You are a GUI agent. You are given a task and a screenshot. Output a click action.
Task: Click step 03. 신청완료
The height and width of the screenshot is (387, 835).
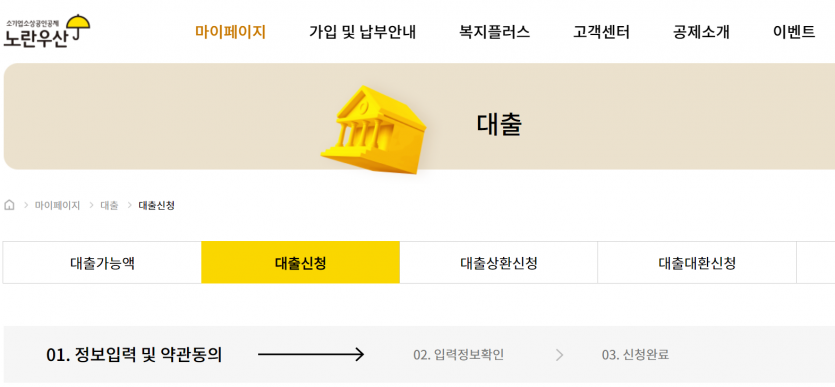coord(635,355)
